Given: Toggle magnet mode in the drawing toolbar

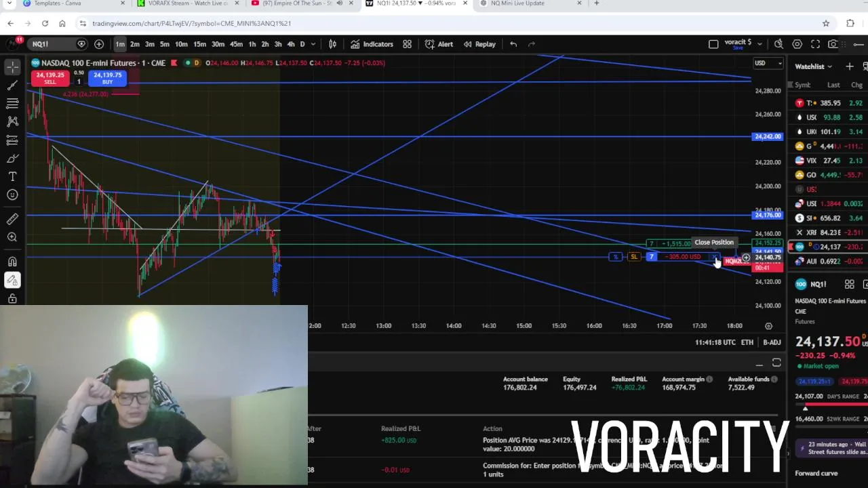Looking at the screenshot, I should click(12, 262).
